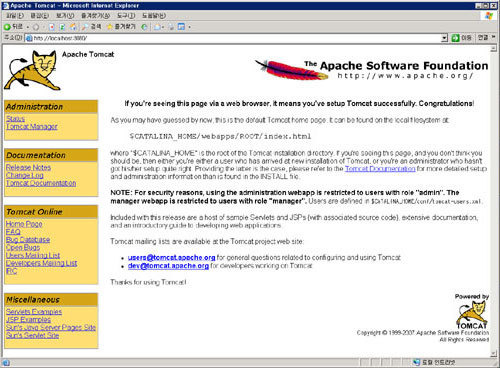Click the Administration section header
Viewport: 500px width, 368px height.
point(51,107)
